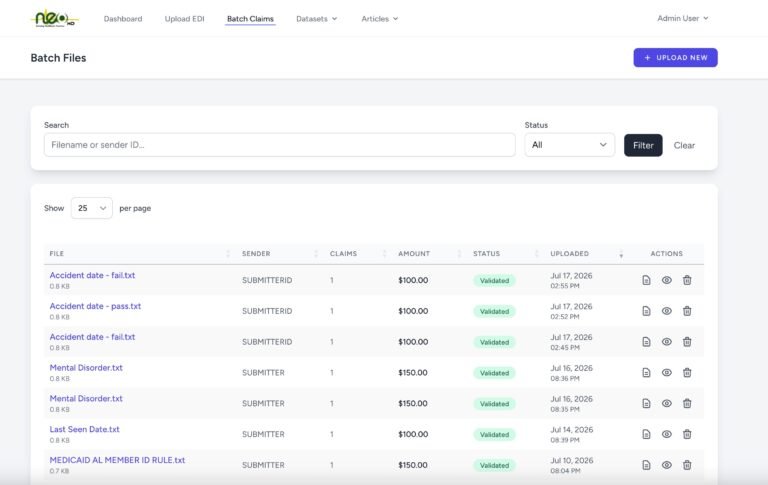Open document icon for Last Seen Date.txt row
Viewport: 768px width, 485px height.
[646, 434]
